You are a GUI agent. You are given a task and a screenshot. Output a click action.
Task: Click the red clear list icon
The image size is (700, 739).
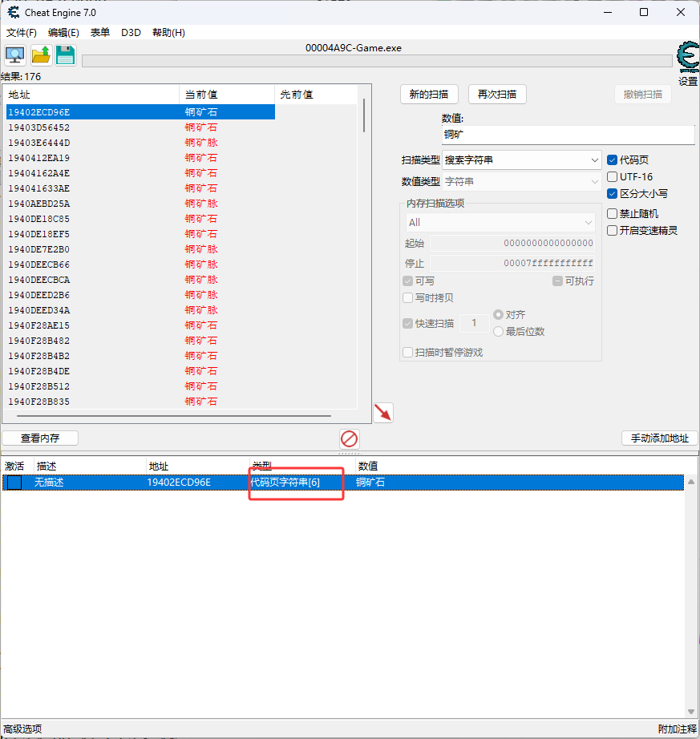click(350, 438)
